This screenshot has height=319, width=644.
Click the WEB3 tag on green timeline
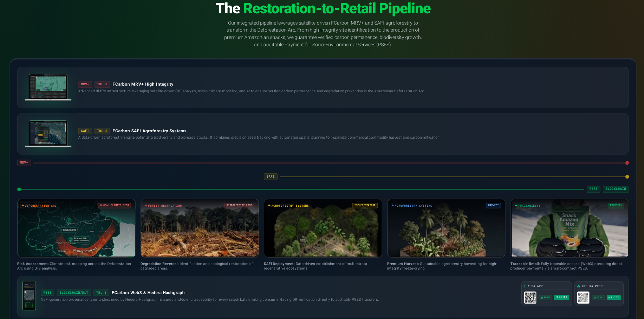point(593,189)
